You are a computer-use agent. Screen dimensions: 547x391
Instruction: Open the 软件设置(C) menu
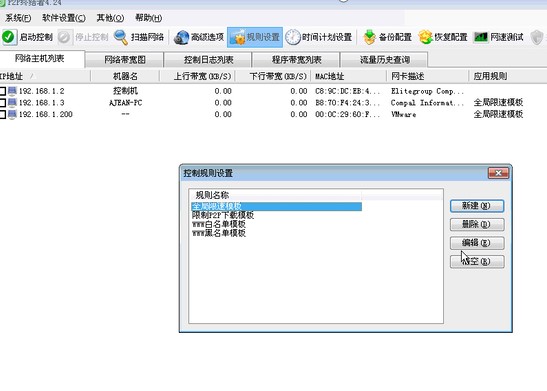[64, 18]
